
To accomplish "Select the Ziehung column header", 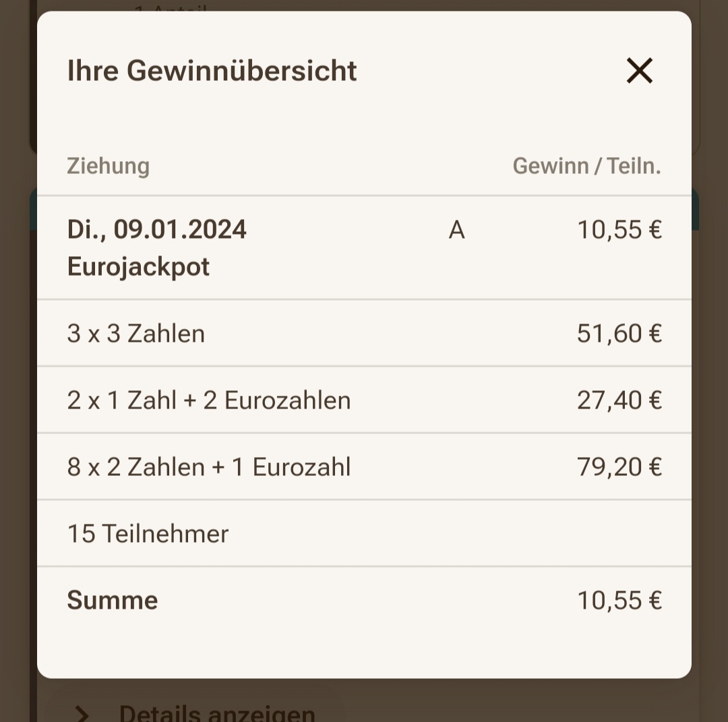I will pos(108,166).
